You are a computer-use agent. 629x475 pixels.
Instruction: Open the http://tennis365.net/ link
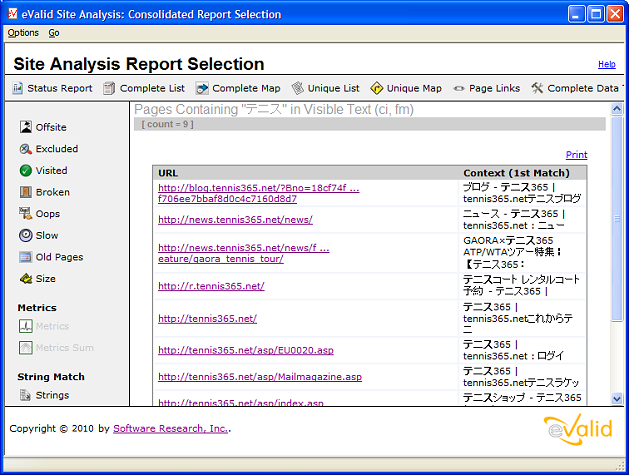[207, 319]
